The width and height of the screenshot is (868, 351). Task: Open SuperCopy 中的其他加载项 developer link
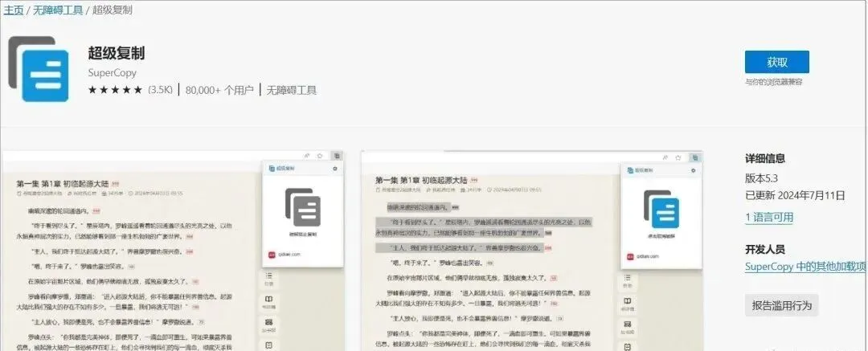pyautogui.click(x=805, y=267)
